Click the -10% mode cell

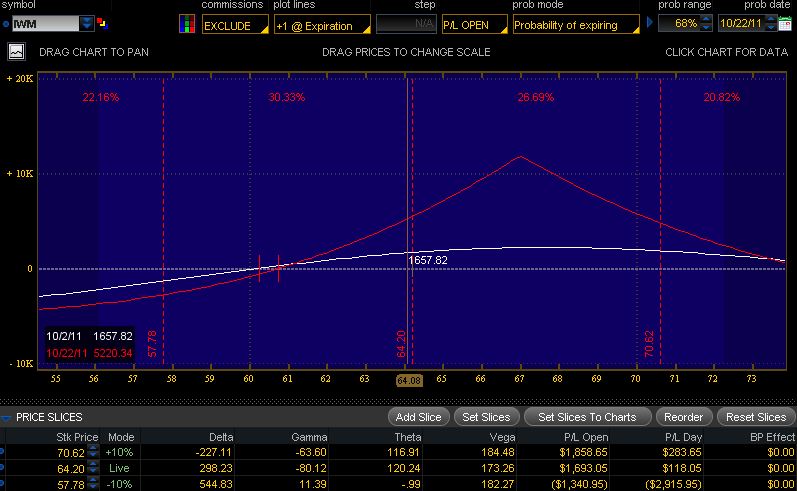click(119, 484)
